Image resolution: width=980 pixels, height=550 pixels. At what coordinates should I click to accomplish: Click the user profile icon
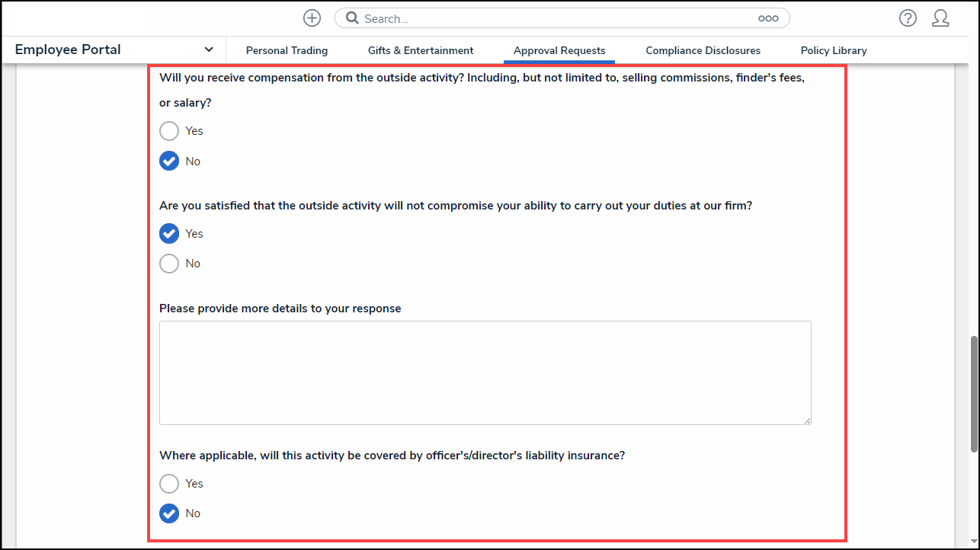click(940, 18)
